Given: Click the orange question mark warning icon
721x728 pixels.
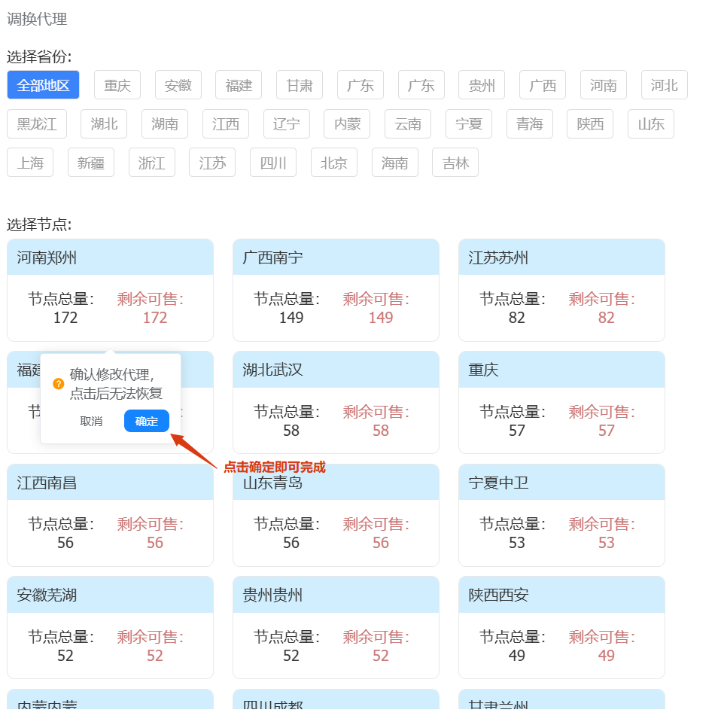Looking at the screenshot, I should pos(59,384).
